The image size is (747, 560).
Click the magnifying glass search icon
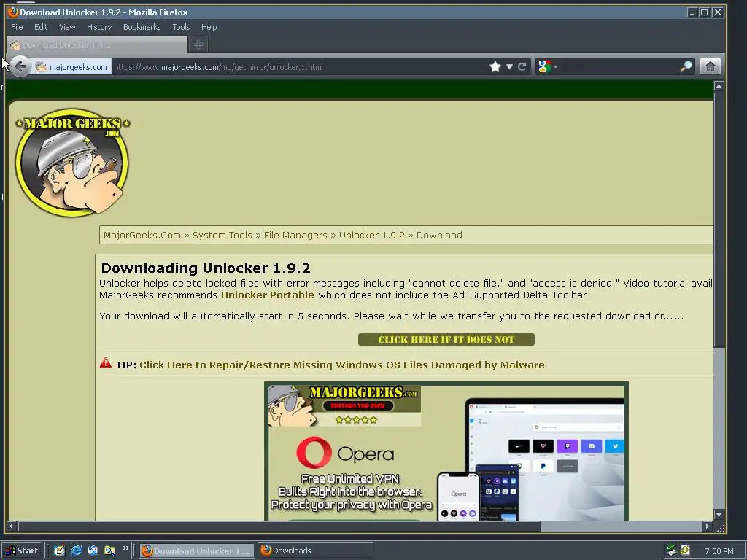pyautogui.click(x=686, y=66)
